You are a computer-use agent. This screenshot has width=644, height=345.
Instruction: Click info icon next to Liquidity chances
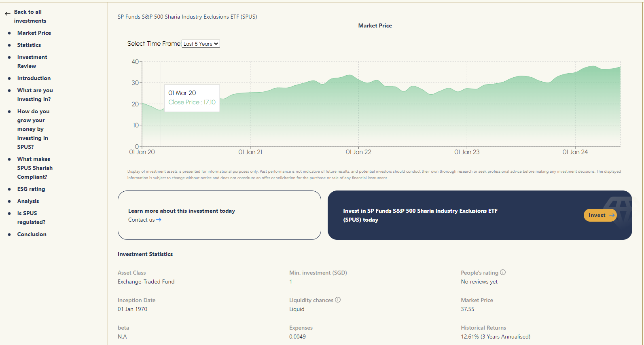coord(338,300)
